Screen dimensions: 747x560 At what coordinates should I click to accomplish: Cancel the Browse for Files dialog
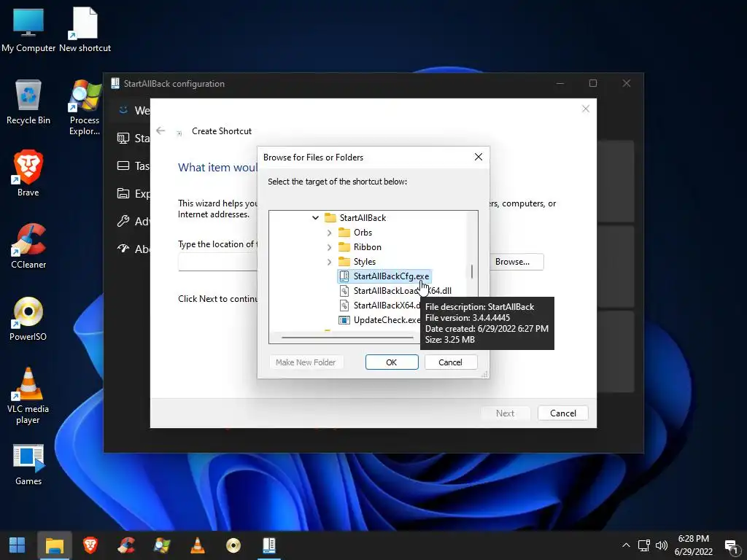point(451,362)
